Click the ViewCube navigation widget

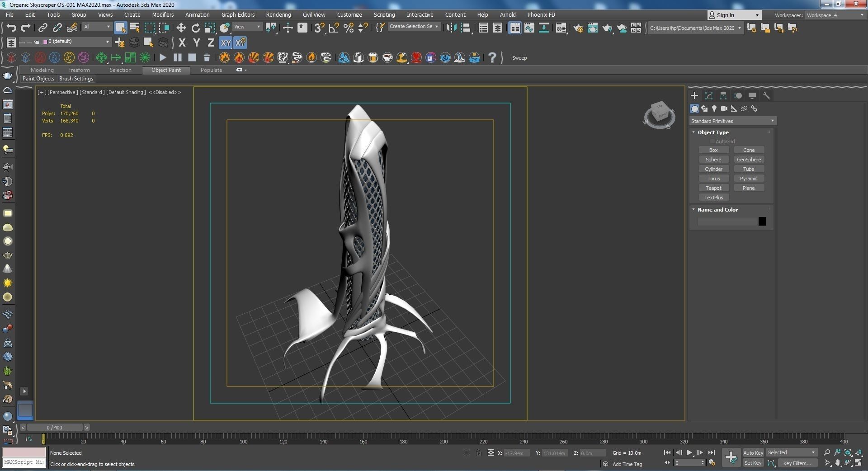(x=659, y=114)
